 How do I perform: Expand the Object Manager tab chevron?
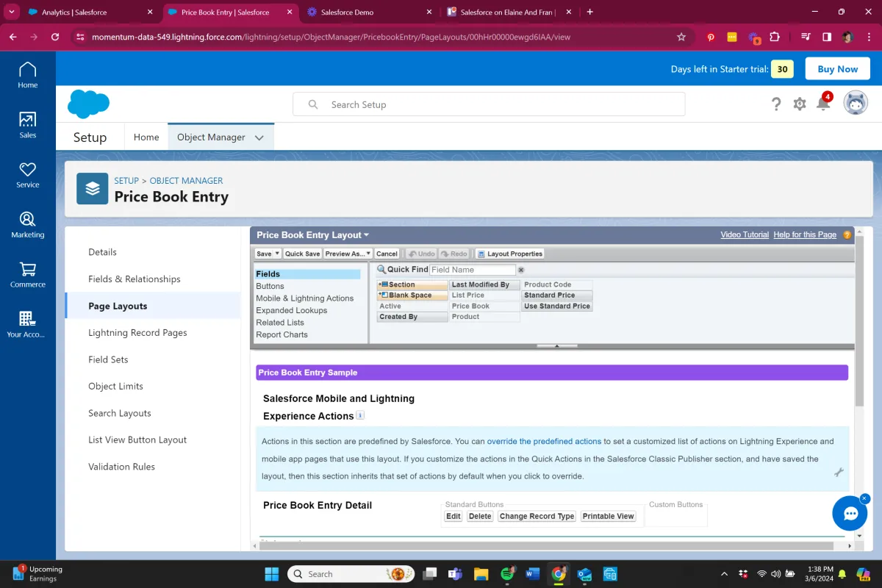point(259,137)
